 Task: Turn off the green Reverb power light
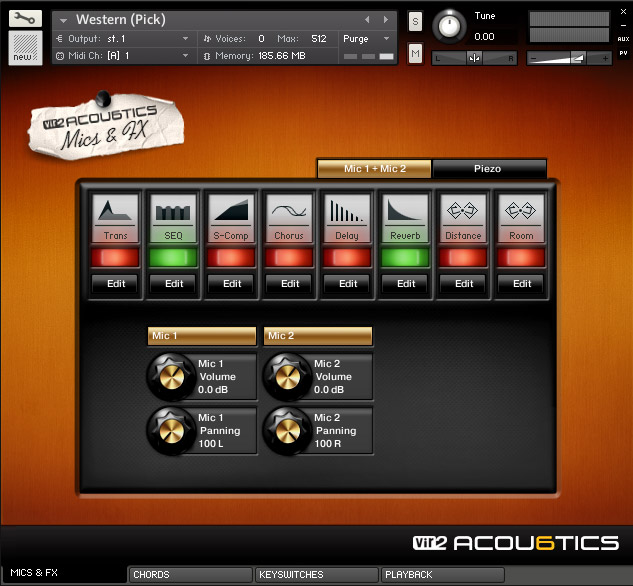pos(406,258)
